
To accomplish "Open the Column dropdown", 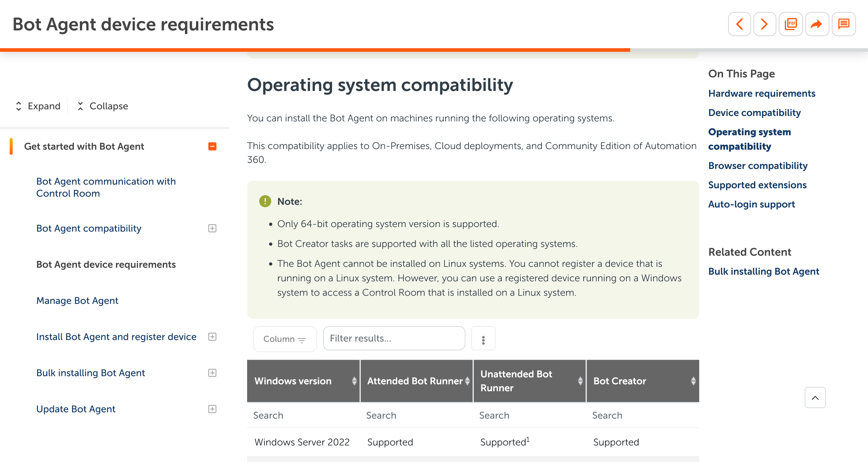I will [285, 339].
